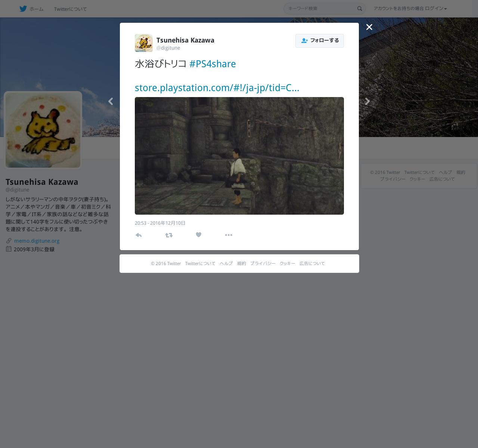Open 広告について in right sidebar footer
Image resolution: width=478 pixels, height=448 pixels.
click(x=442, y=179)
